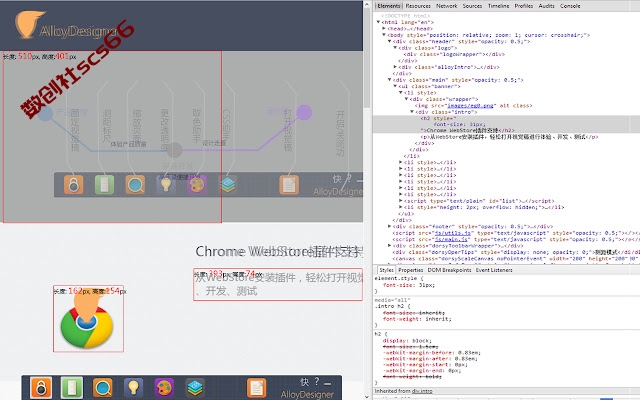Expand the div class="alloyIntro" node
The height and width of the screenshot is (400, 640).
click(x=395, y=67)
